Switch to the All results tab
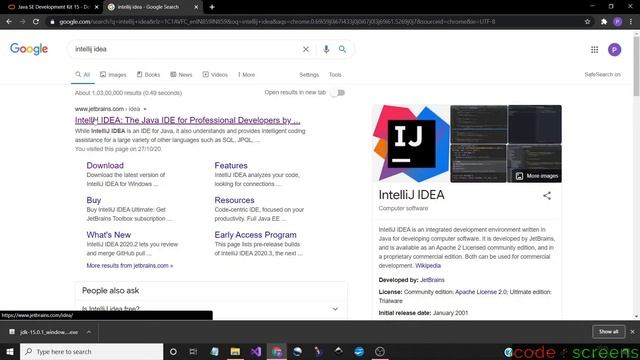 point(82,75)
